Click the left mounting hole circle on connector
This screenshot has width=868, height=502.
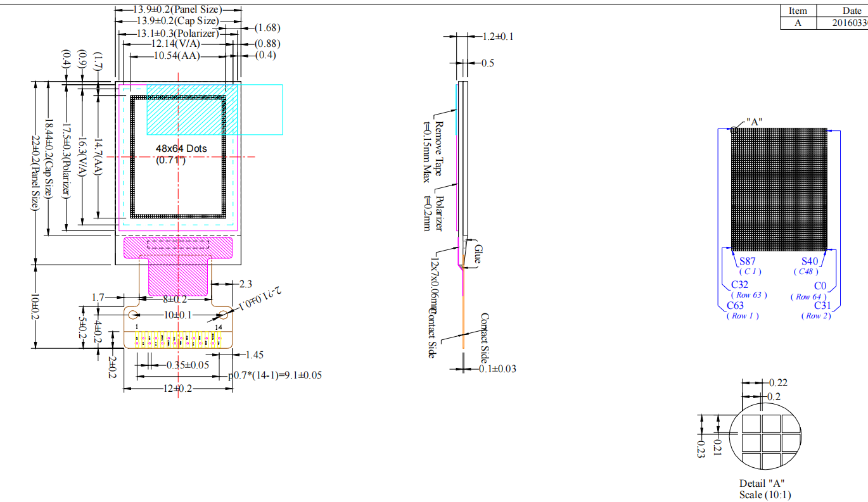point(133,315)
